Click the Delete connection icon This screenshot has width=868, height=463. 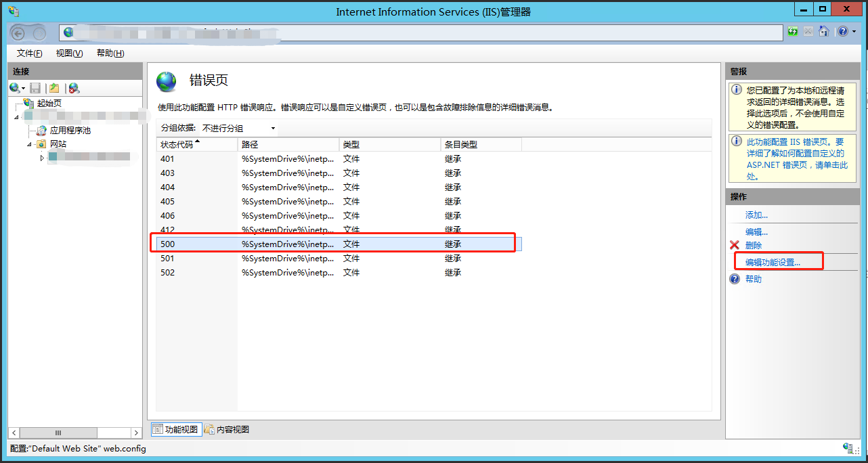coord(74,88)
